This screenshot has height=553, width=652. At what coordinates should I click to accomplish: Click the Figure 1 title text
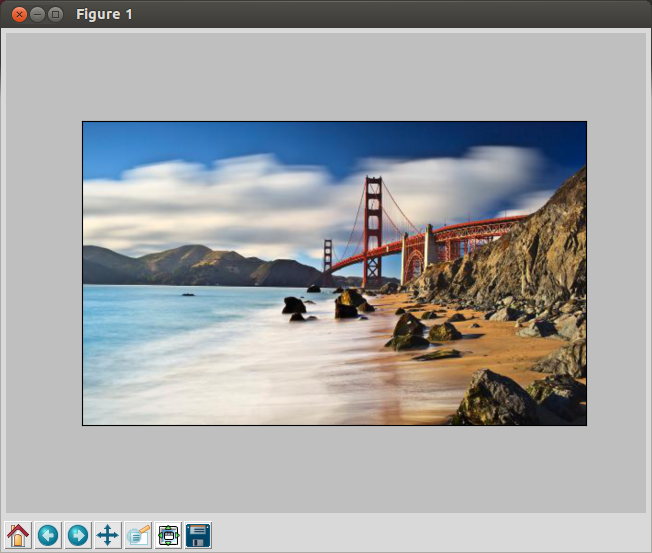point(104,14)
